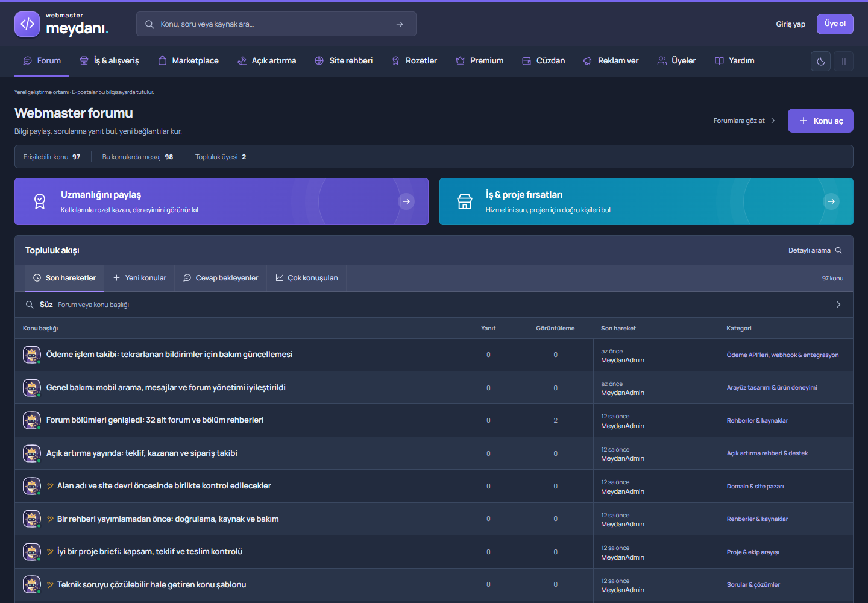Click the badge icon in the purple banner
Image resolution: width=868 pixels, height=603 pixels.
tap(40, 201)
